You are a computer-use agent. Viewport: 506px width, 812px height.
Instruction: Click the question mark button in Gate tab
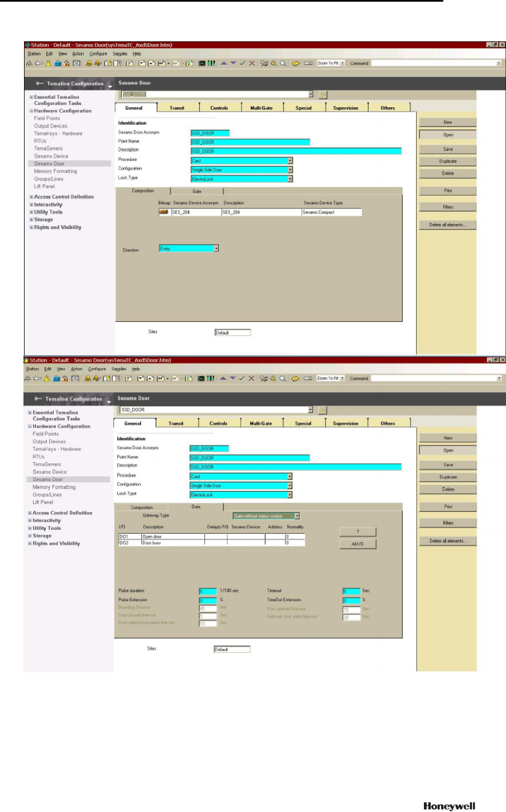point(358,531)
